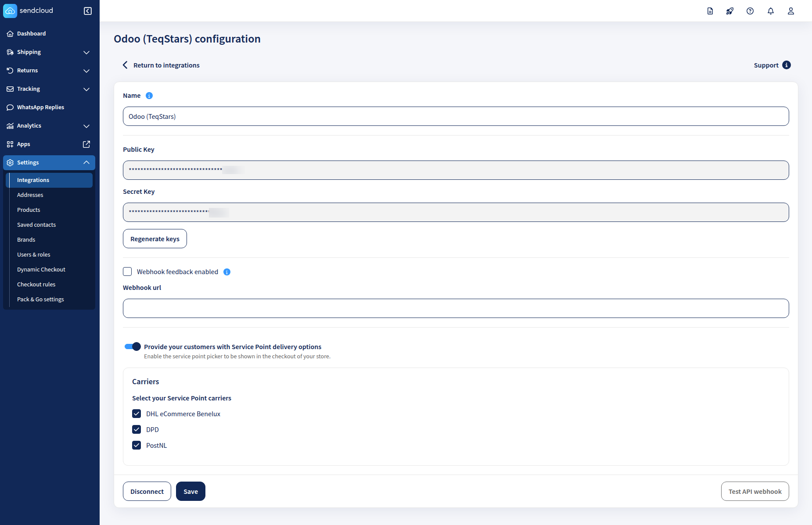Click the Name input field
This screenshot has width=812, height=525.
(x=456, y=116)
